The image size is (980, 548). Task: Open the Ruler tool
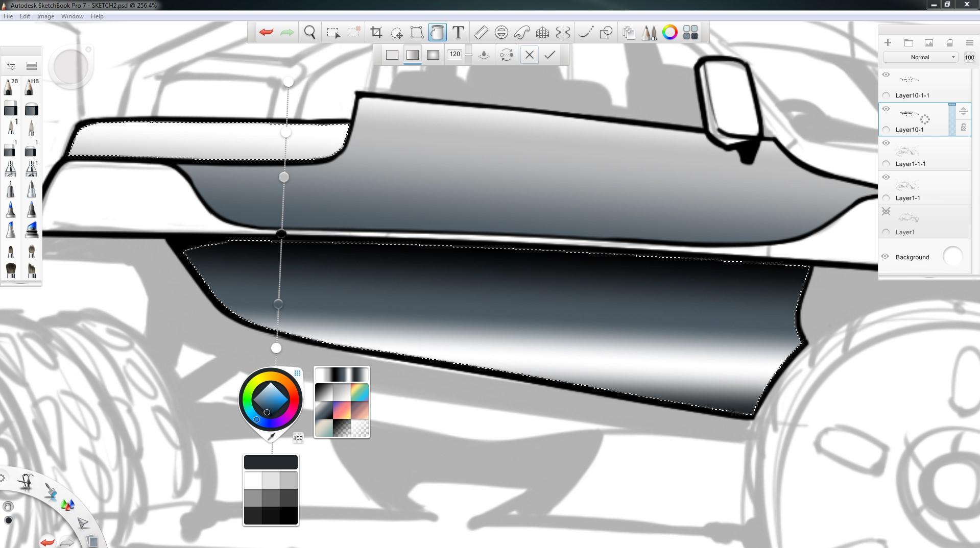(481, 33)
